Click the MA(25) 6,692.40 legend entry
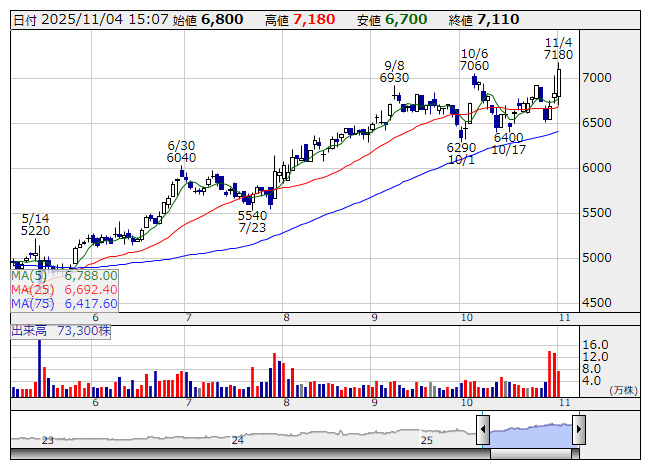This screenshot has height=470, width=653. coord(65,289)
